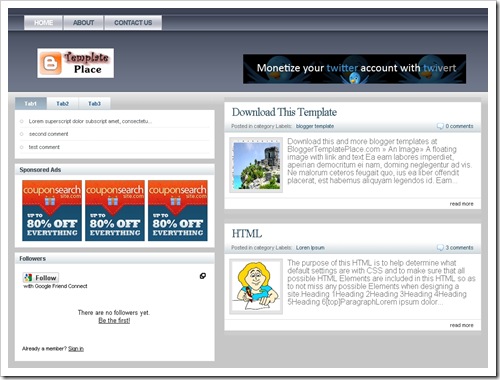Image resolution: width=500 pixels, height=380 pixels.
Task: Open the 'blogger template' category label
Action: (x=315, y=126)
